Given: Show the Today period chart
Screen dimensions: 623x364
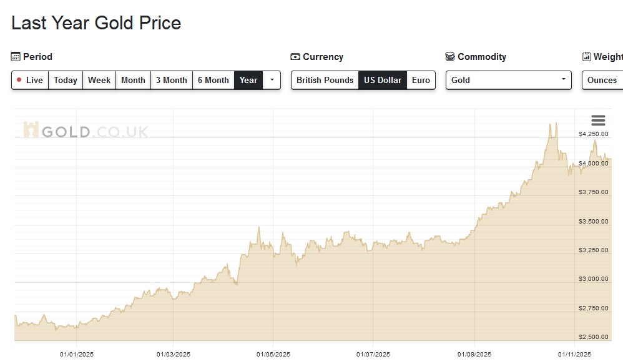Looking at the screenshot, I should tap(66, 80).
